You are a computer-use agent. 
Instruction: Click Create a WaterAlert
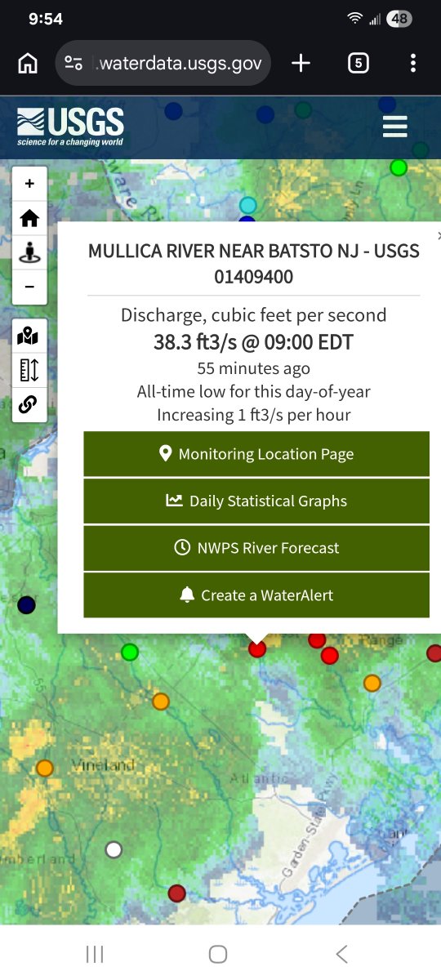coord(256,595)
